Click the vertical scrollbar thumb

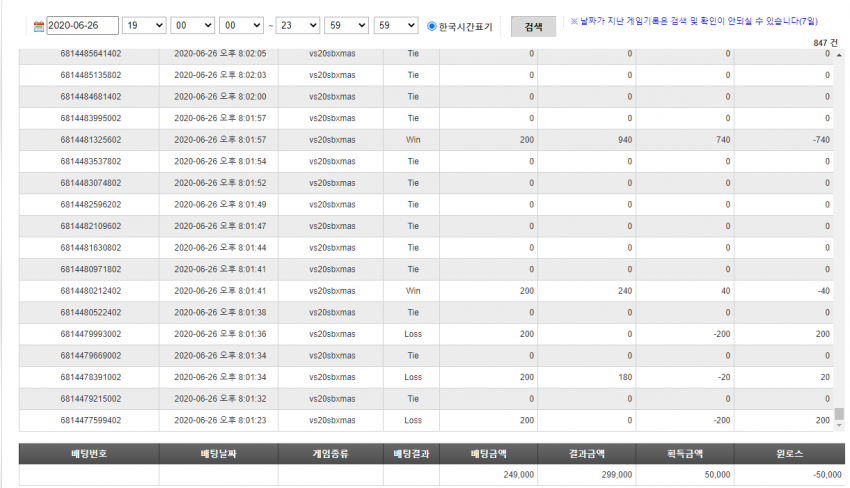[839, 414]
